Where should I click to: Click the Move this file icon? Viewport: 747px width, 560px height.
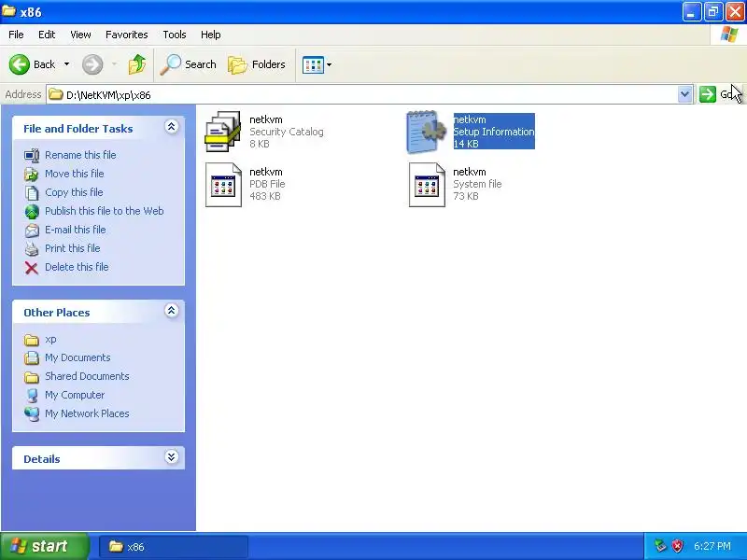coord(32,175)
